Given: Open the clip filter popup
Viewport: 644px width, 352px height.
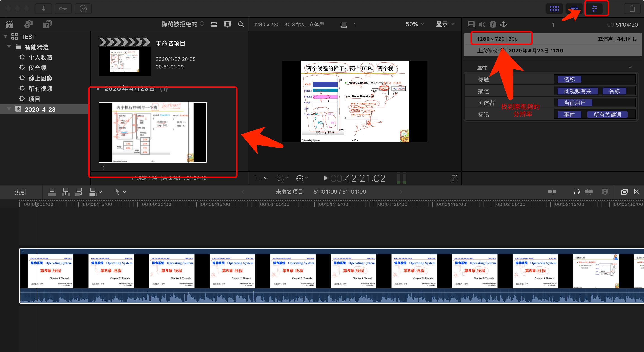Looking at the screenshot, I should coord(182,24).
